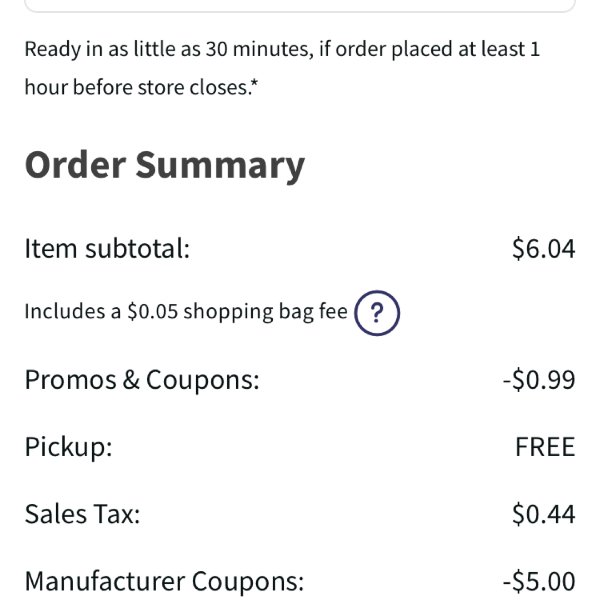The width and height of the screenshot is (600, 600).
Task: Click the Item subtotal label
Action: click(107, 249)
